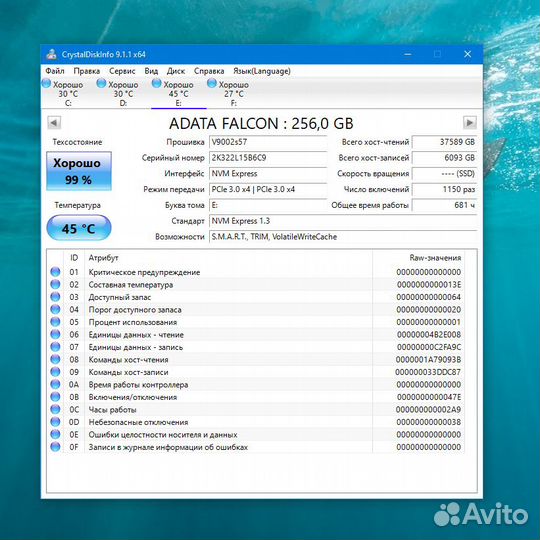This screenshot has height=540, width=540.
Task: Click total host reads value 37589 GB
Action: point(445,142)
